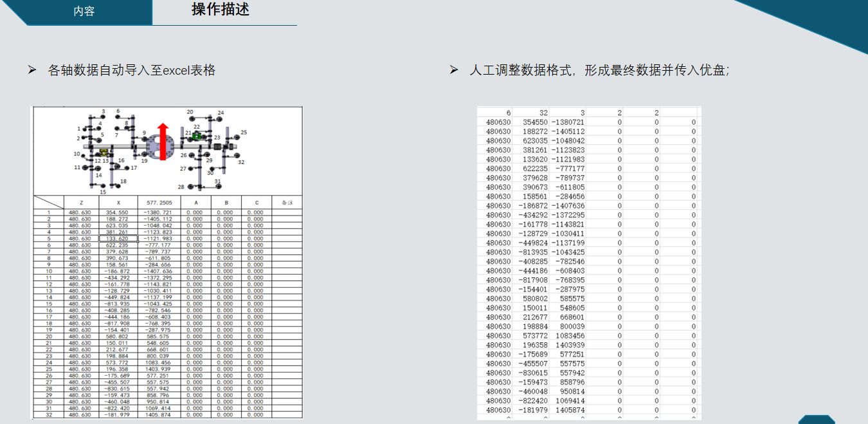868x424 pixels.
Task: Click the cell -789.737
Action: 159,252
